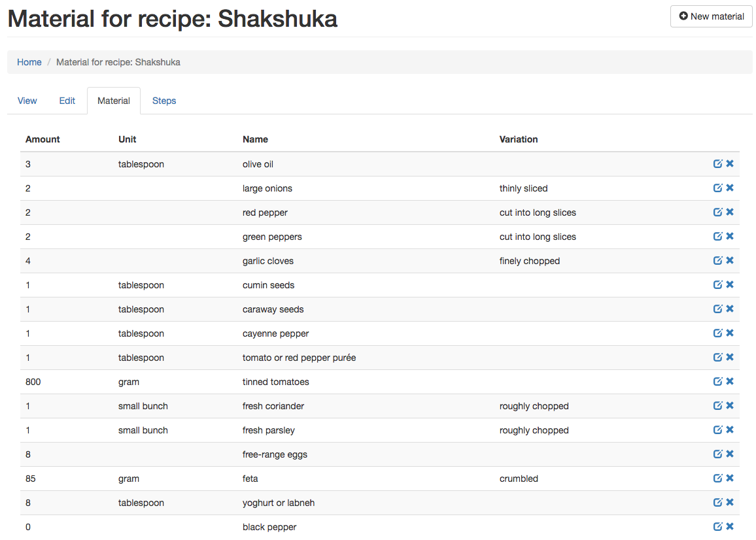Delete the feta ingredient row

click(x=730, y=479)
